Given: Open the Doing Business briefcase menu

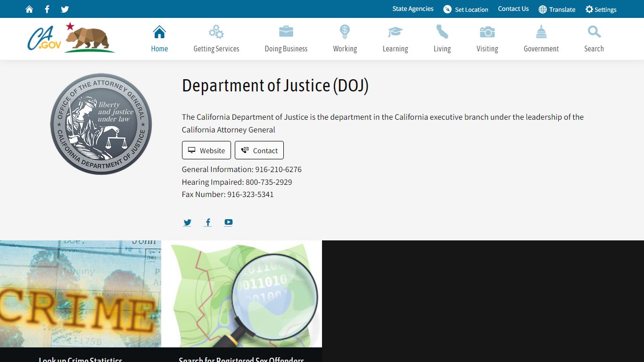Looking at the screenshot, I should 286,39.
